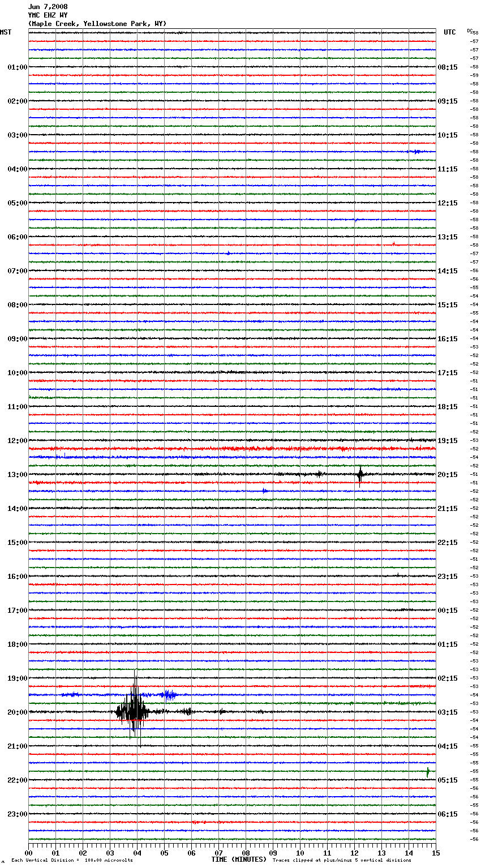Click the "Each Vertical Division = 100.00 microvolts" note

click(72, 860)
